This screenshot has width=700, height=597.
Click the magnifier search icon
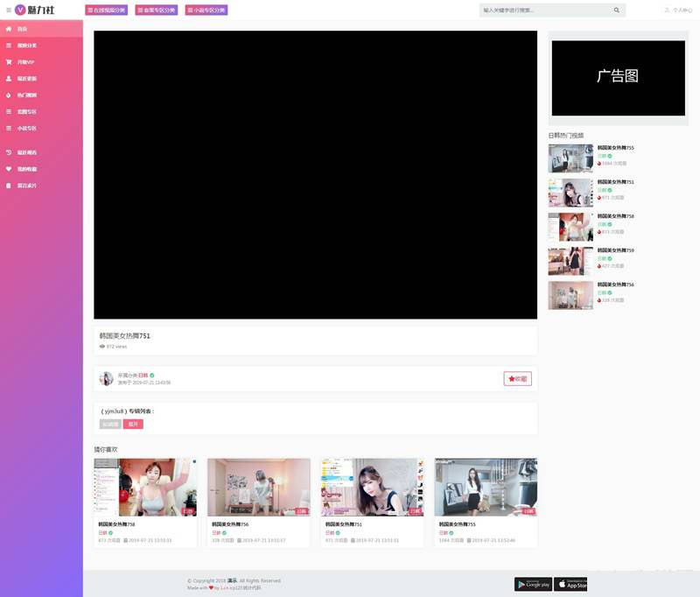click(616, 11)
